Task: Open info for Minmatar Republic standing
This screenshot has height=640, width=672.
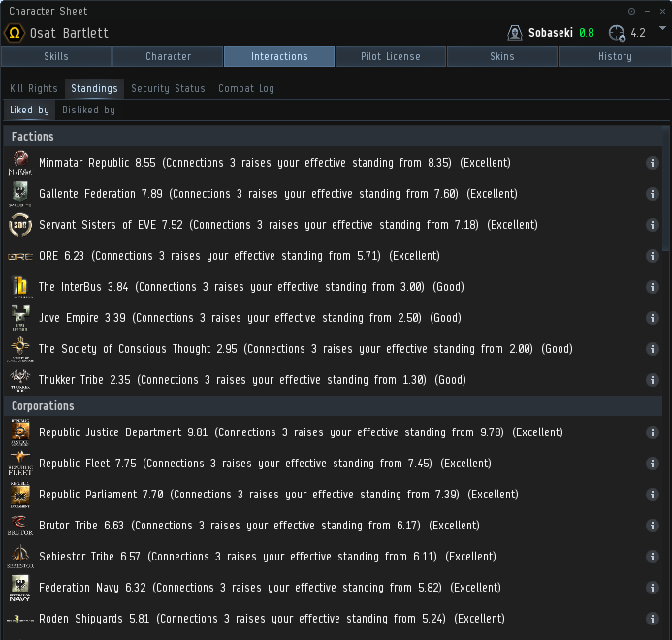Action: pyautogui.click(x=652, y=163)
